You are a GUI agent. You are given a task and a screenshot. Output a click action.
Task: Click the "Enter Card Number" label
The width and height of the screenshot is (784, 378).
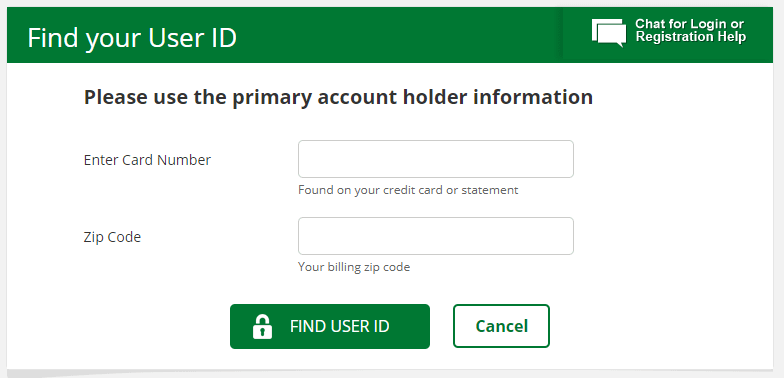(x=147, y=160)
